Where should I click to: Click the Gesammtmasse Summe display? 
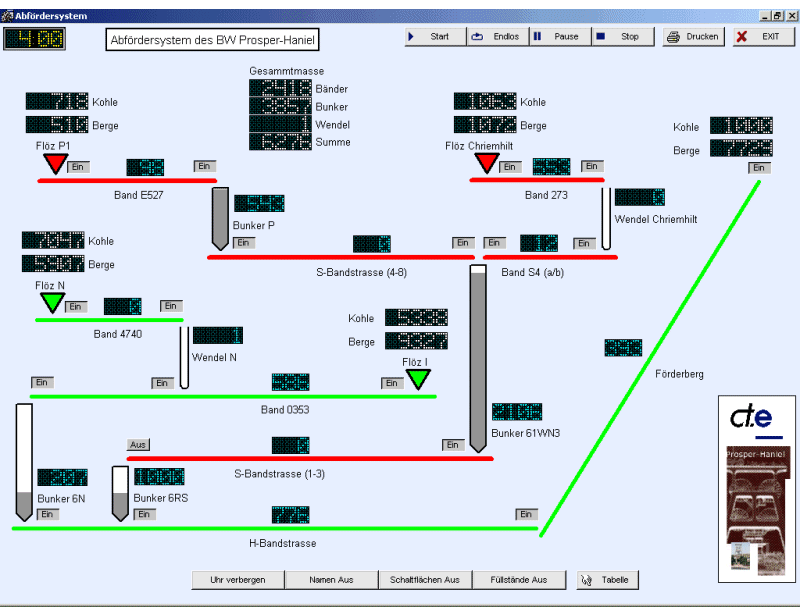click(280, 142)
